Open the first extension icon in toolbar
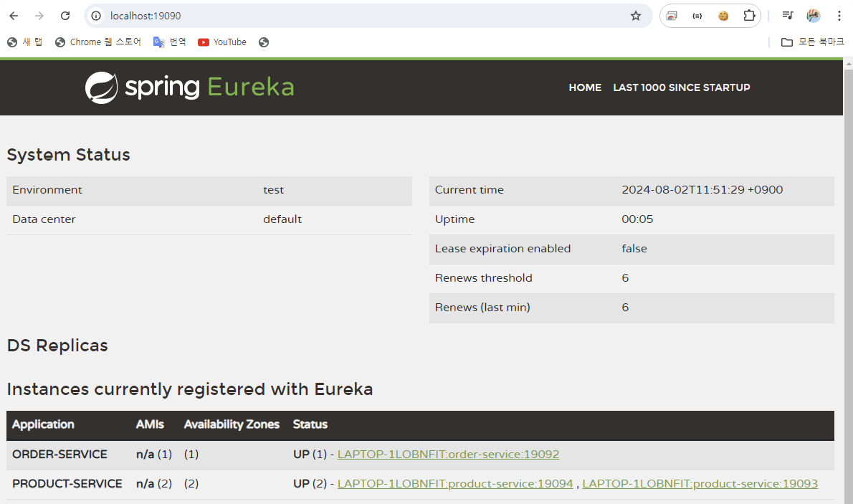Image resolution: width=853 pixels, height=504 pixels. (672, 16)
